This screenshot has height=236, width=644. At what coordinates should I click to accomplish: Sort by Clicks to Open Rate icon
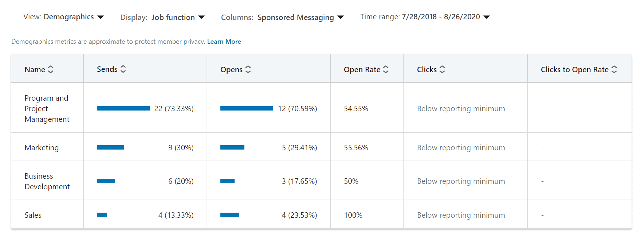pyautogui.click(x=614, y=69)
